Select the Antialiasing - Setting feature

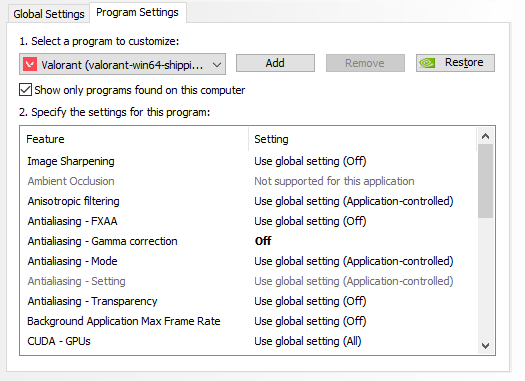pyautogui.click(x=76, y=281)
